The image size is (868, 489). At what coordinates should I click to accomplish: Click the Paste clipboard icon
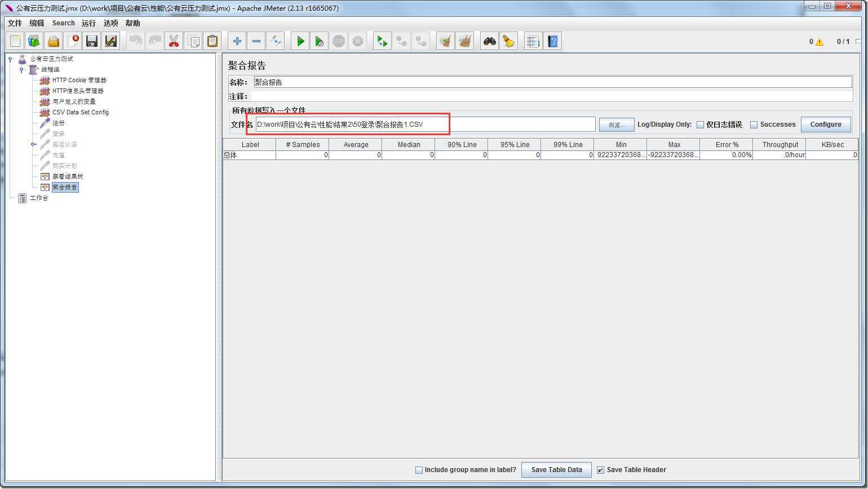212,41
